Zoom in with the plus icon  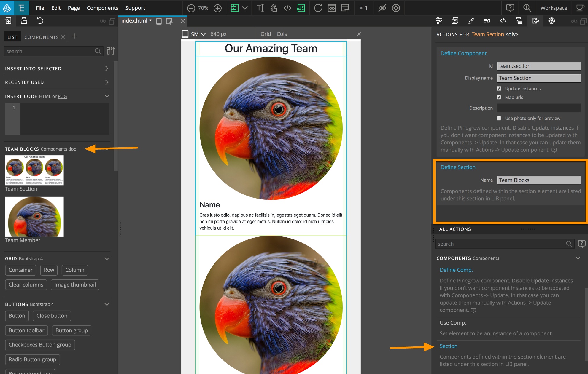(x=218, y=8)
